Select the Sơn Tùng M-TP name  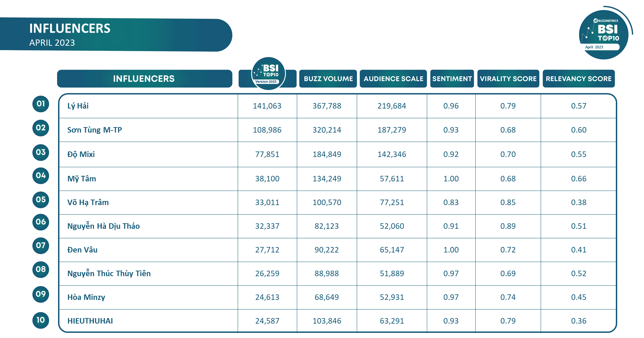94,130
